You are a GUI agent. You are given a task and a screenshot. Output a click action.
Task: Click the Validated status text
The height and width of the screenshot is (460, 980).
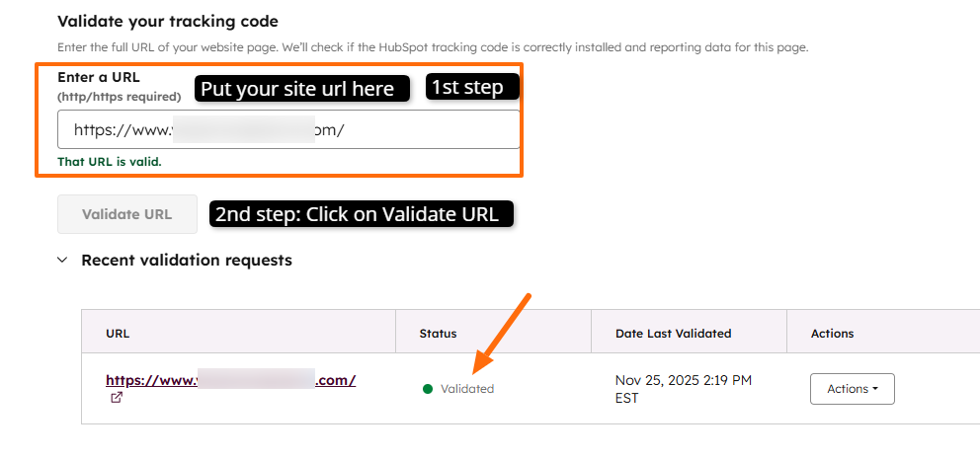coord(467,389)
